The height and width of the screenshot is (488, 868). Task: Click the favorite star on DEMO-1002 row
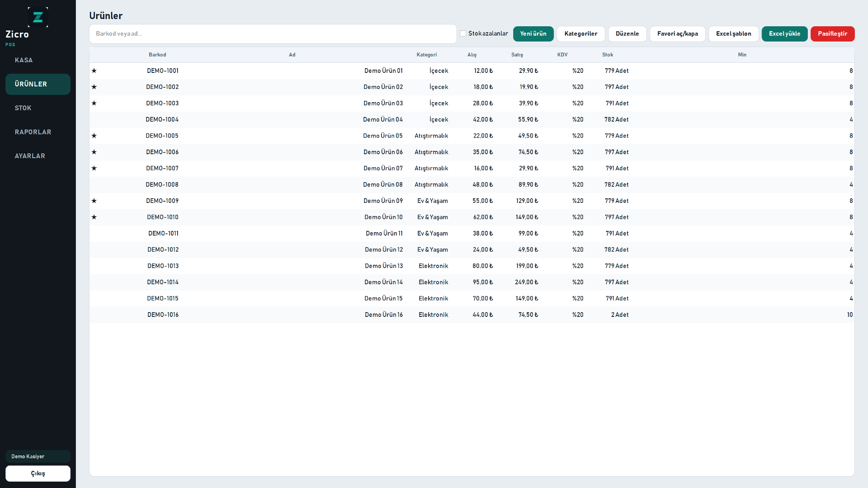94,87
